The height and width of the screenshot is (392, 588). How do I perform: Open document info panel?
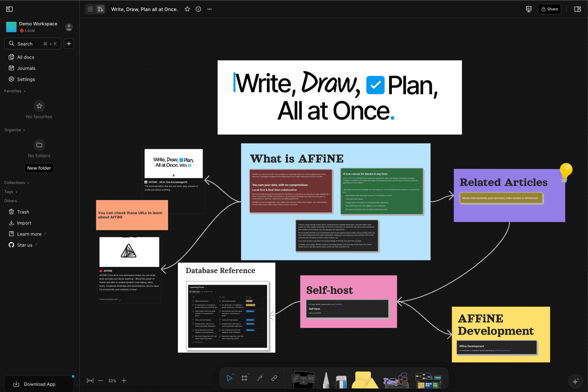(x=198, y=9)
